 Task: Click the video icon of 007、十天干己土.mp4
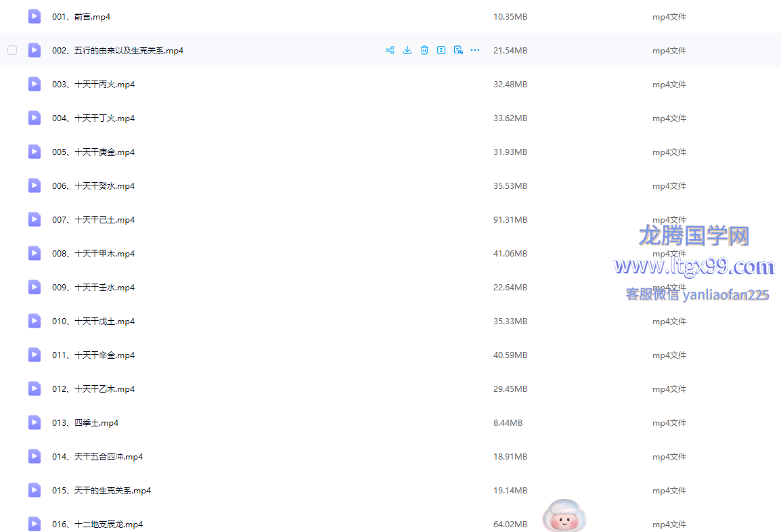pos(35,219)
